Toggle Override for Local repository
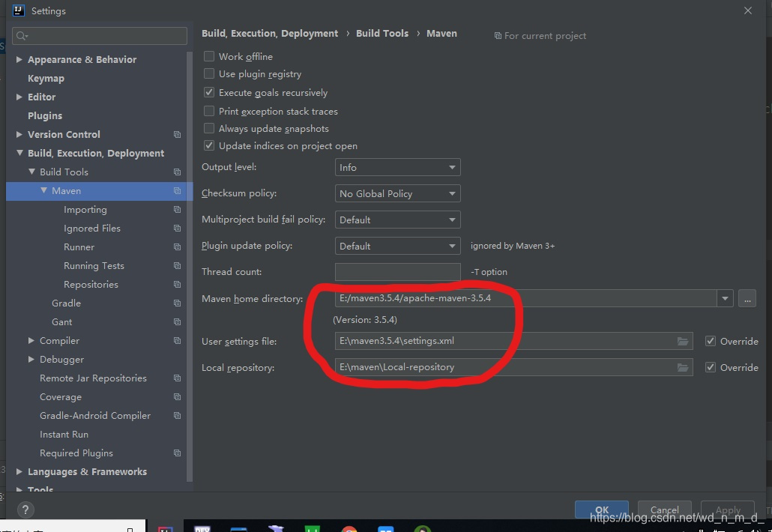The image size is (772, 532). [x=710, y=367]
